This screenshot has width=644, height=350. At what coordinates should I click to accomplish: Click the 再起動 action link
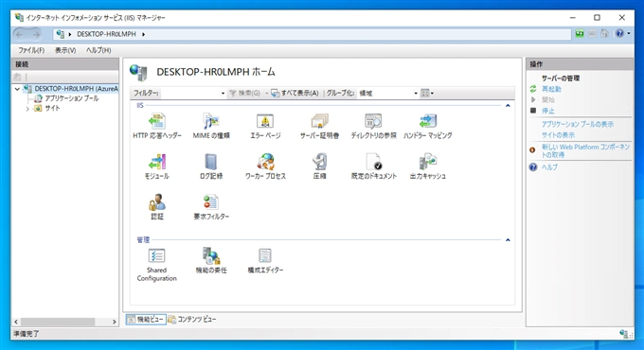[x=551, y=89]
